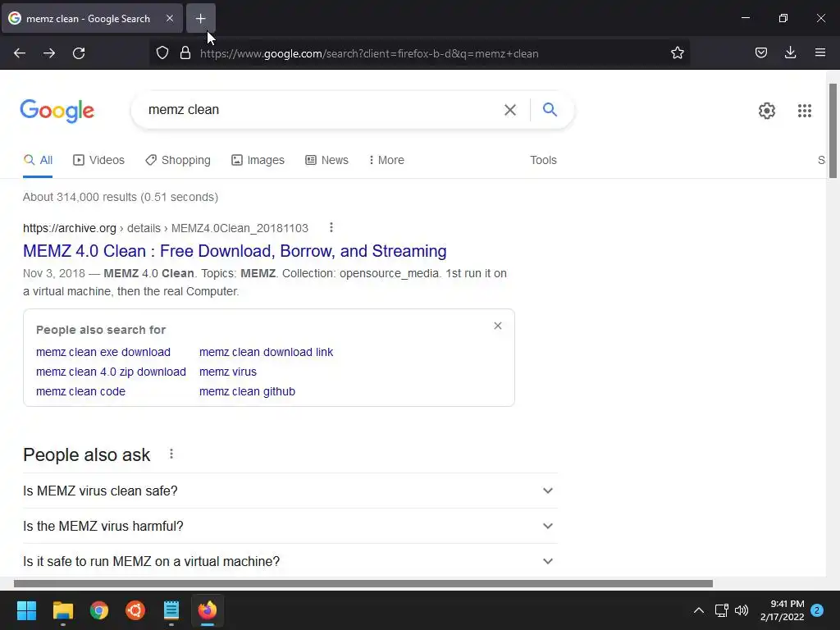Search memz clean exe download
The width and height of the screenshot is (840, 630).
(103, 352)
